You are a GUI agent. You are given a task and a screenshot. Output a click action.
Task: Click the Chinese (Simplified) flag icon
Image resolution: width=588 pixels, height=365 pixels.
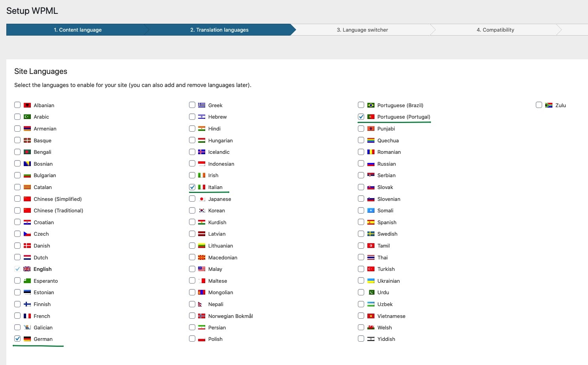tap(27, 199)
